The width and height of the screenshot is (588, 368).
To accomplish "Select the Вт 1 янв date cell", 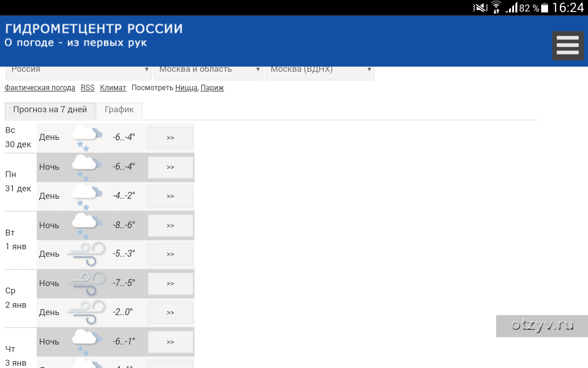I will [x=21, y=240].
